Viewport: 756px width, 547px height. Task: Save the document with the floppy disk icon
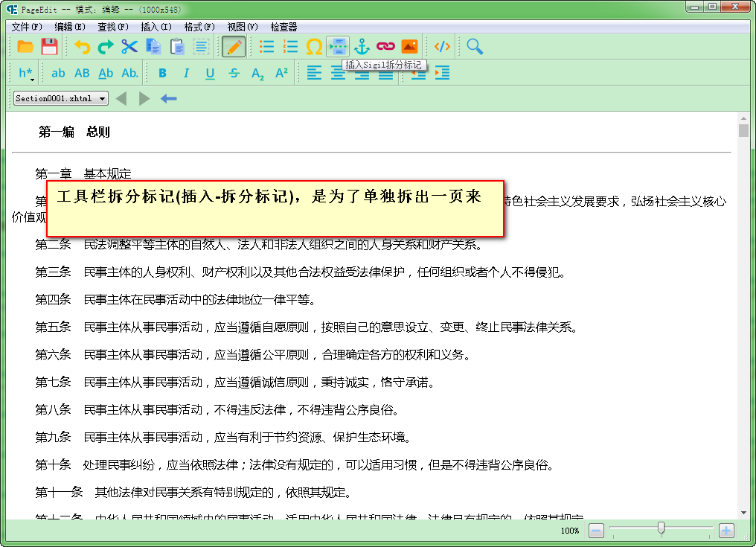tap(49, 47)
